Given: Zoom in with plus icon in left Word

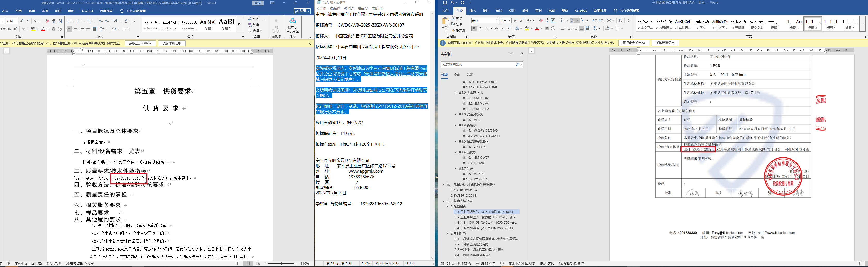Looking at the screenshot, I should tap(296, 263).
